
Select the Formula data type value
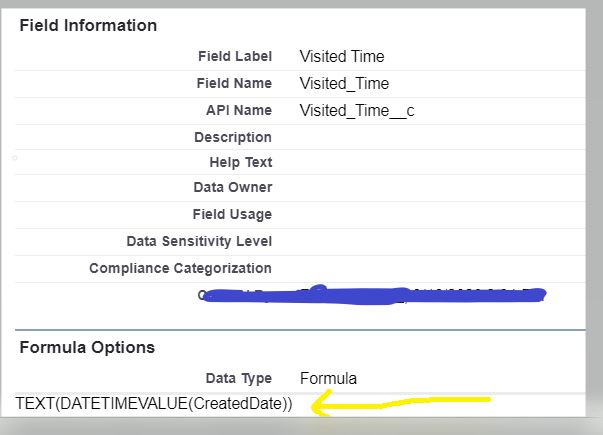[328, 378]
